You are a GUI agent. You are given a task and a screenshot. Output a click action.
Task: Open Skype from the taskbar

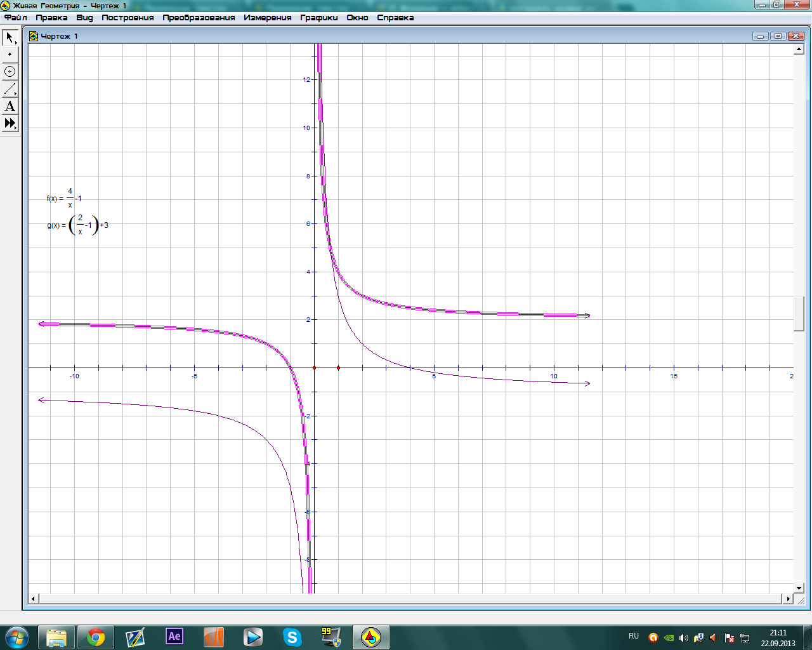292,637
